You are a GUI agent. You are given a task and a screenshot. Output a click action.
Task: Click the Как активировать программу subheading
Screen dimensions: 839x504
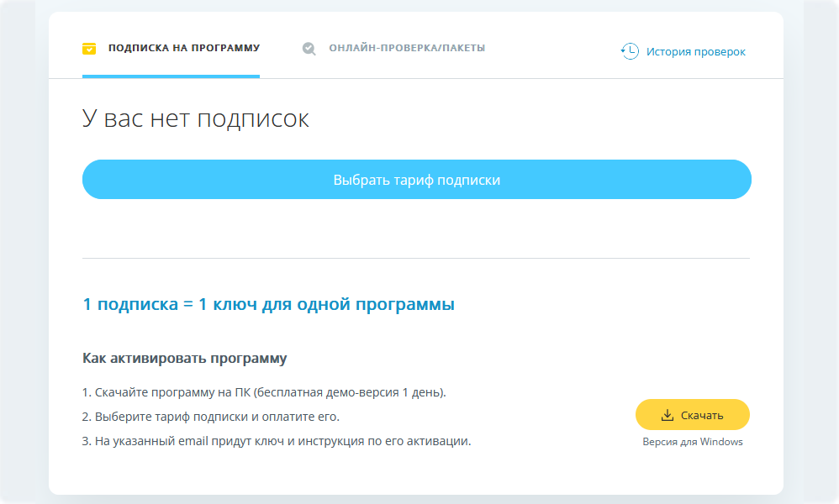[x=184, y=359]
